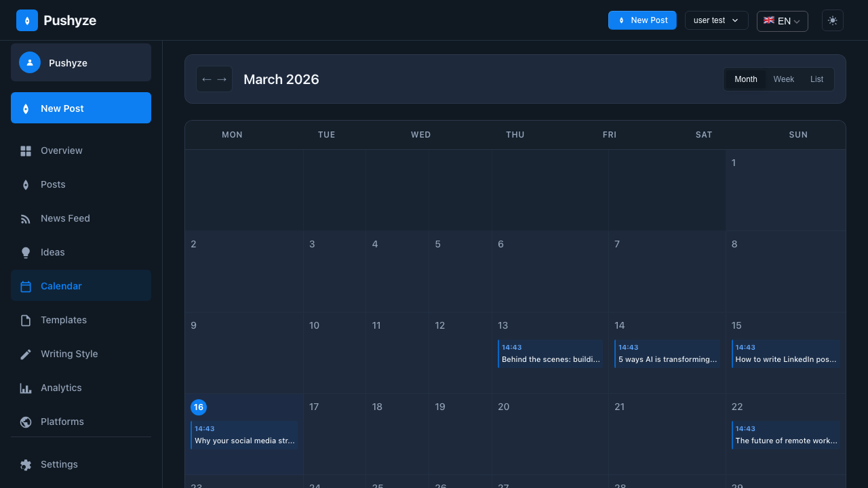Toggle the theme with the sun icon

[832, 20]
